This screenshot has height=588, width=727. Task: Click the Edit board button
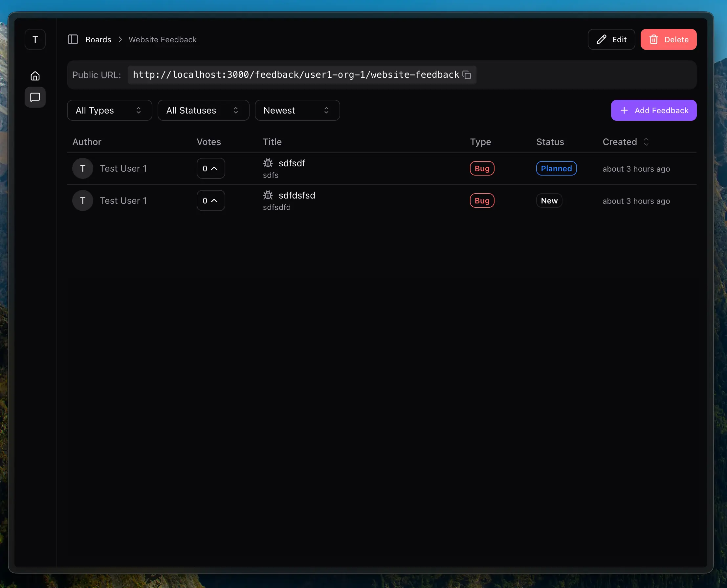(x=611, y=40)
